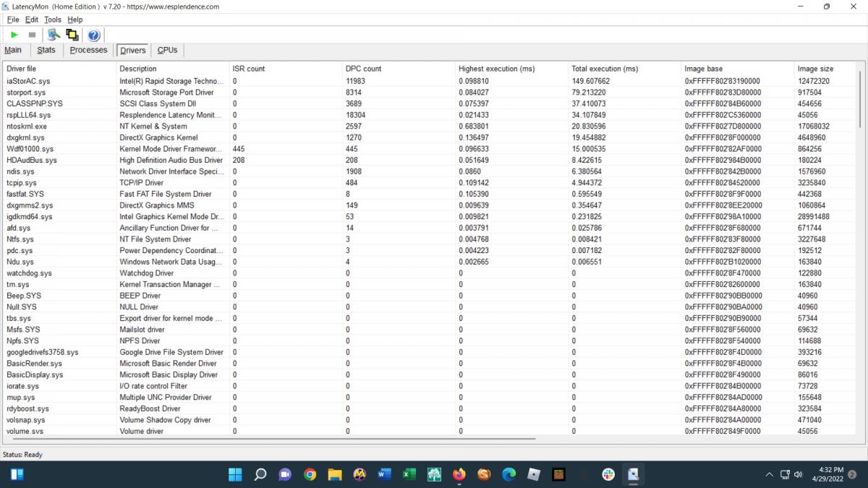Switch to the Main tab

pyautogui.click(x=13, y=50)
